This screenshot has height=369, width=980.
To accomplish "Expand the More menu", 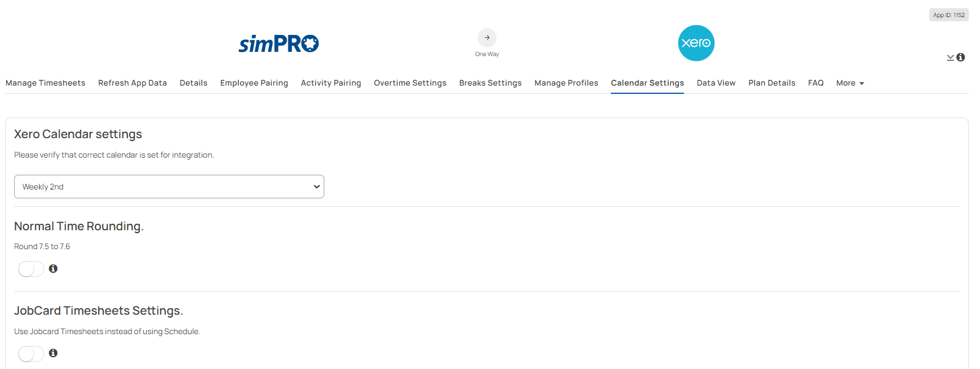I will [850, 83].
